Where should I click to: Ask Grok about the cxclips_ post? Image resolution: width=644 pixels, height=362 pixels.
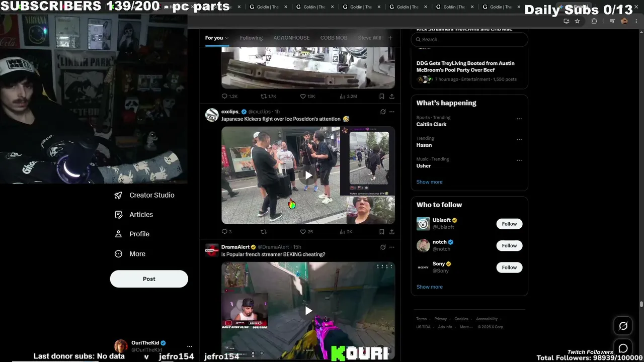[383, 112]
